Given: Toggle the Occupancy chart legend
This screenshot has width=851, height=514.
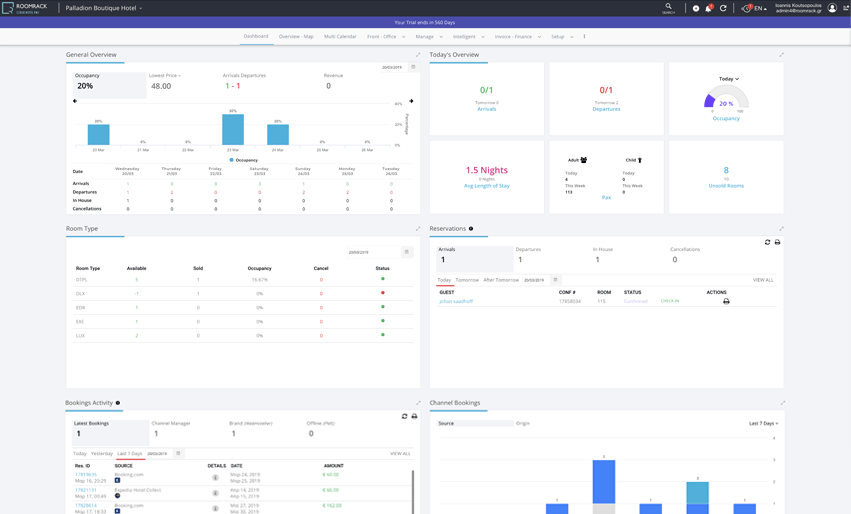Looking at the screenshot, I should 243,160.
